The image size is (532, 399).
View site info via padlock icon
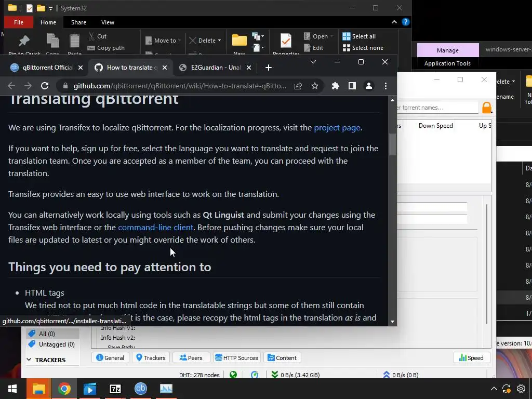[65, 86]
